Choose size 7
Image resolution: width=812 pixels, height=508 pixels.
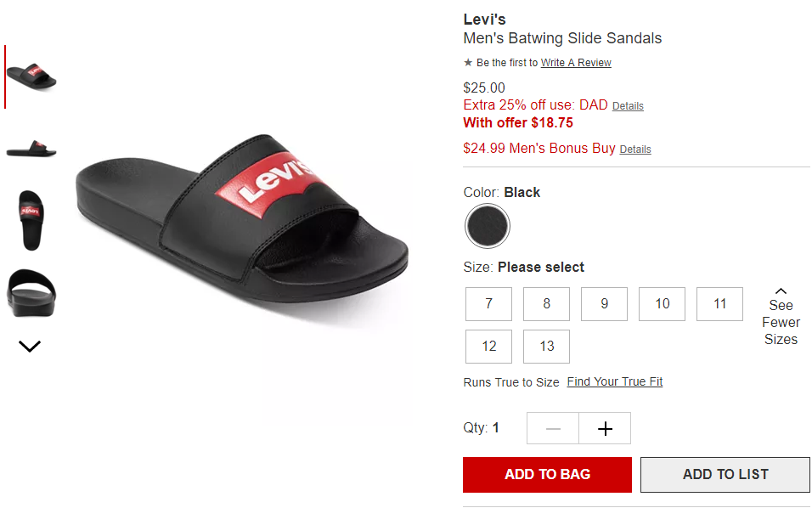[489, 304]
